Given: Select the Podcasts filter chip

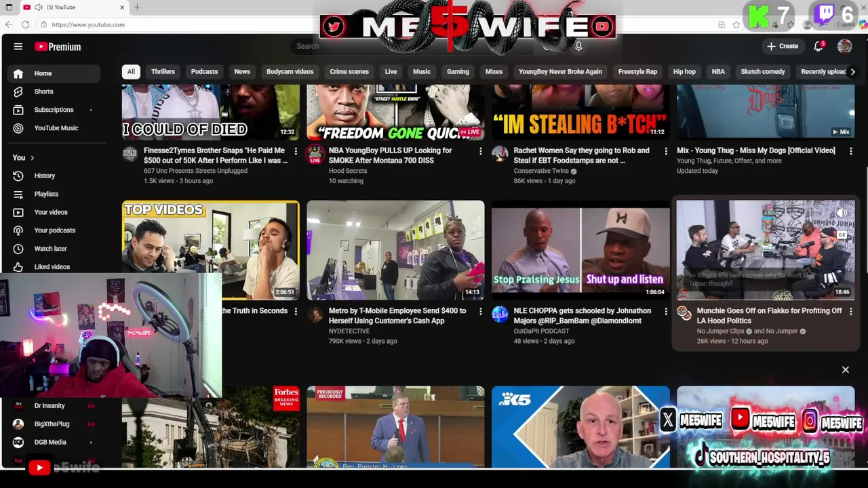Looking at the screenshot, I should pyautogui.click(x=204, y=71).
